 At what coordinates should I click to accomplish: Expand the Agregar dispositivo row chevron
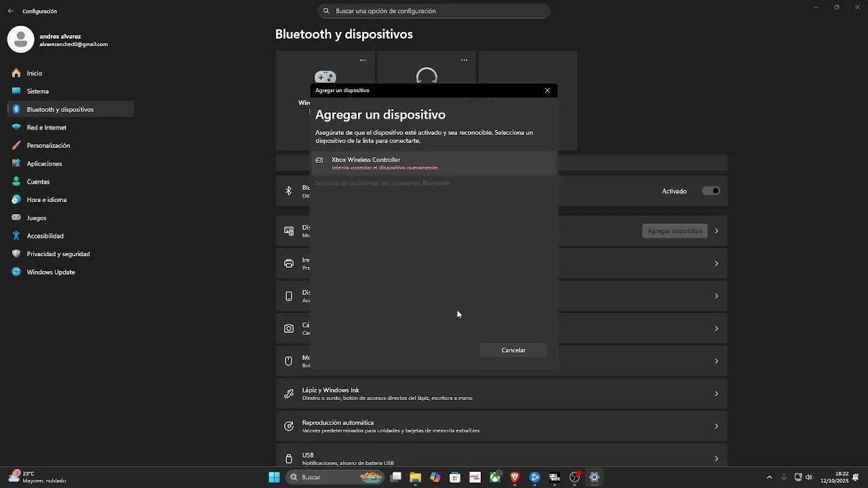coord(716,231)
